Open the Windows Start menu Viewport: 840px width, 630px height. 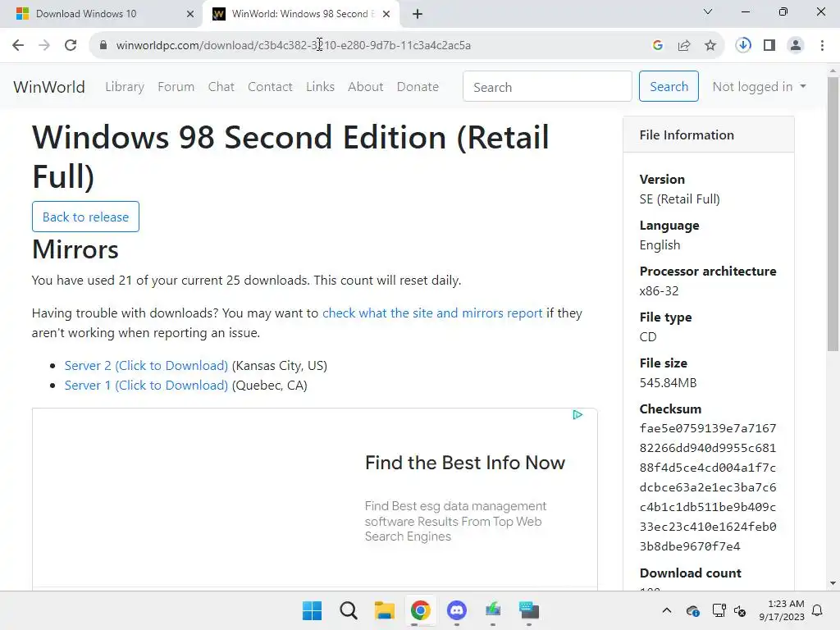pos(313,610)
